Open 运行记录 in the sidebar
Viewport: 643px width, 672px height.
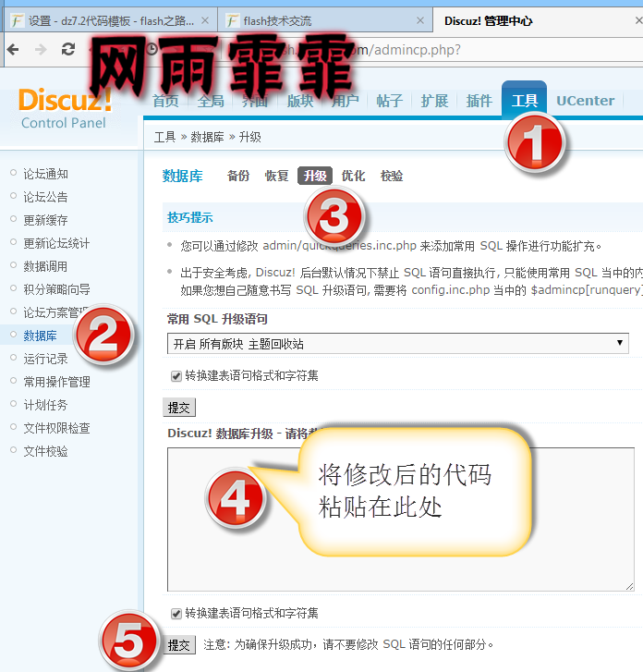[x=45, y=359]
